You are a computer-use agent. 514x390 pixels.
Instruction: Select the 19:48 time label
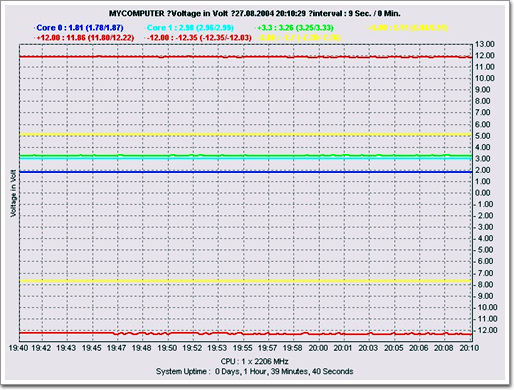point(142,348)
